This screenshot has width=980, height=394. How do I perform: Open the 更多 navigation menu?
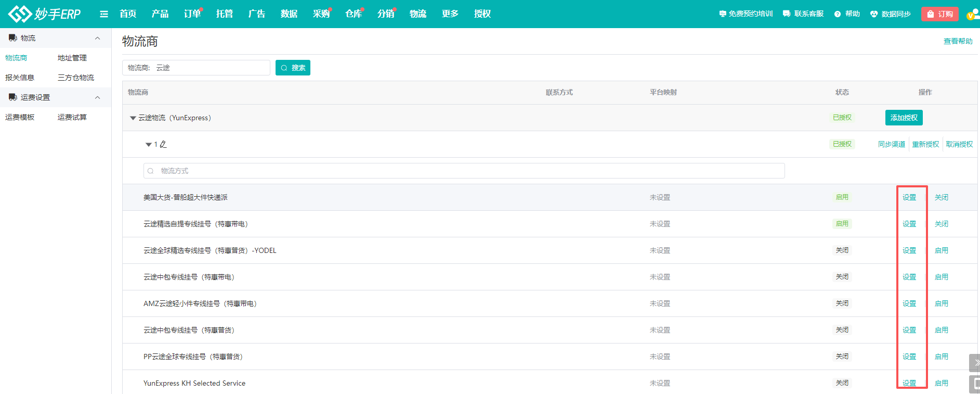tap(450, 14)
